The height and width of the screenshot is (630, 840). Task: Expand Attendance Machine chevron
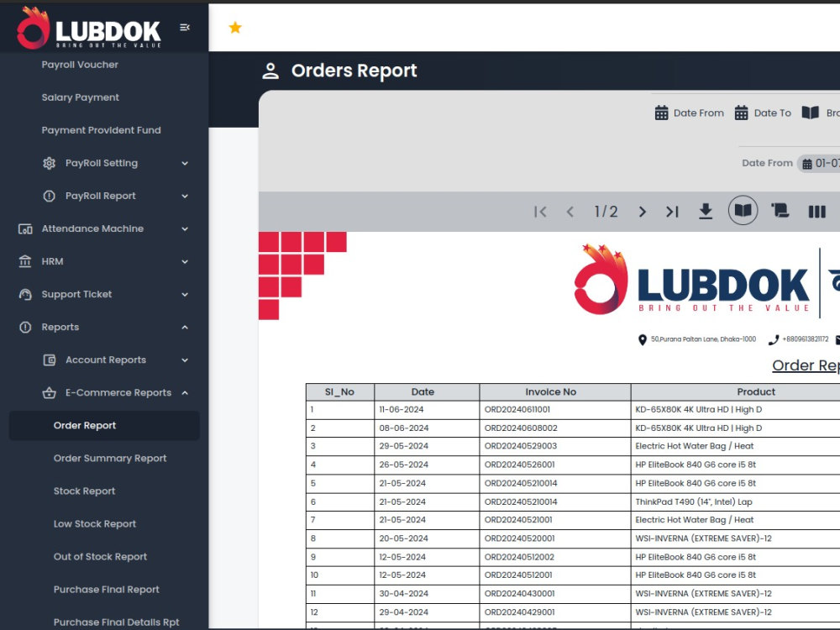point(185,228)
